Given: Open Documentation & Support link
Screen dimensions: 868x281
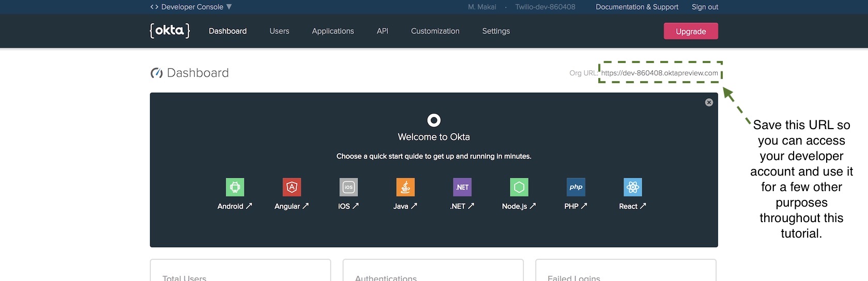Looking at the screenshot, I should click(637, 7).
